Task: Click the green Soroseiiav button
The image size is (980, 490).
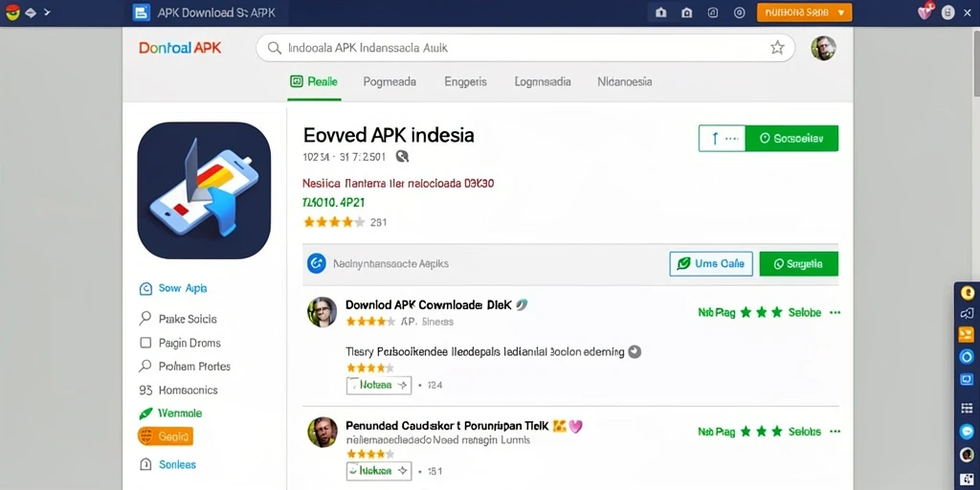Action: 791,139
